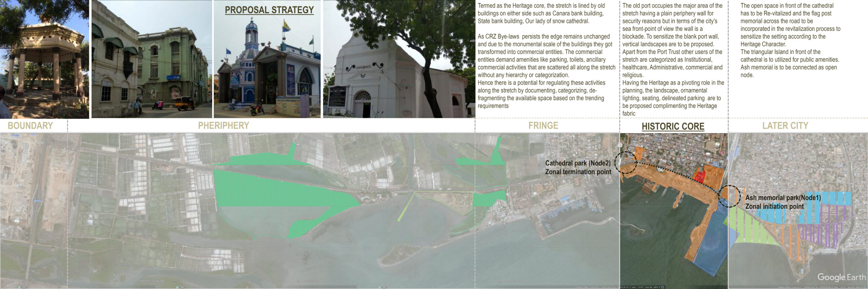The width and height of the screenshot is (868, 289).
Task: Open the green bank building photo
Action: 152,59
